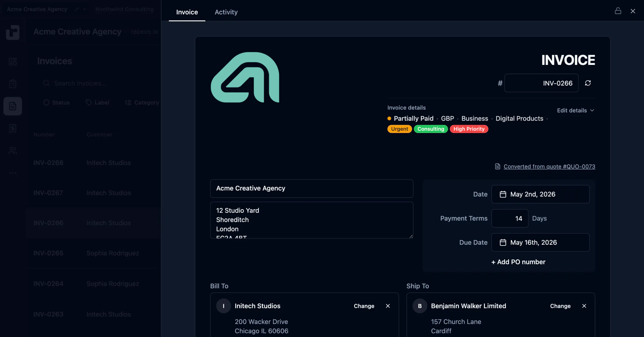Open the Label filter
Image resolution: width=644 pixels, height=337 pixels.
pyautogui.click(x=98, y=102)
